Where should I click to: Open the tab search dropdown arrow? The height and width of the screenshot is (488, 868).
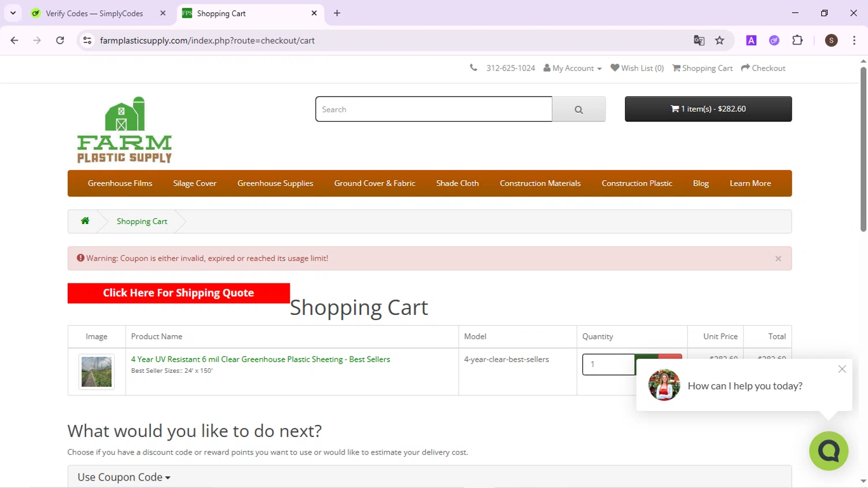coord(13,13)
